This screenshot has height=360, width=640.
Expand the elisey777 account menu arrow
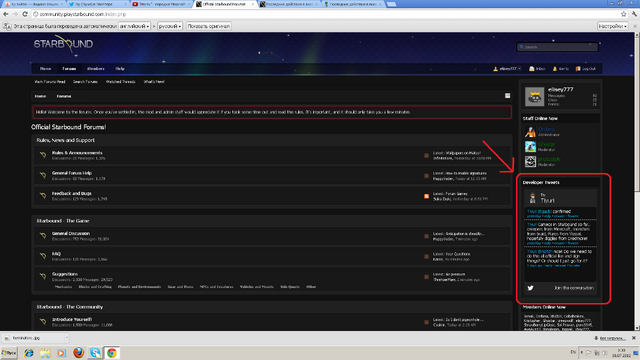520,69
